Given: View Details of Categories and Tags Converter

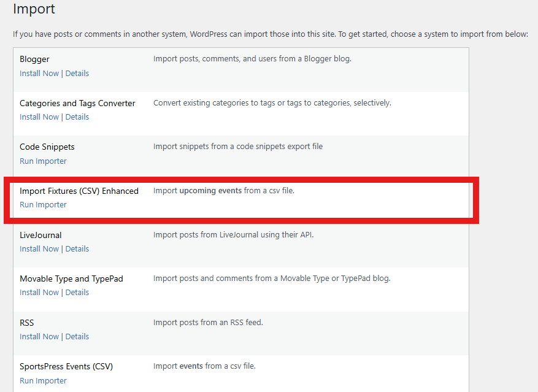Looking at the screenshot, I should click(77, 117).
